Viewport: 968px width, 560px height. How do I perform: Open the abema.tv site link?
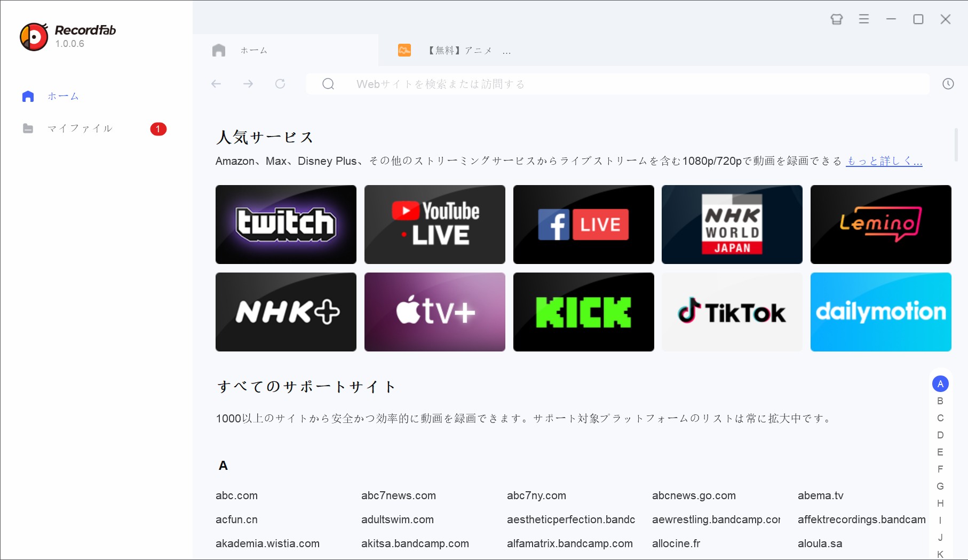click(821, 495)
